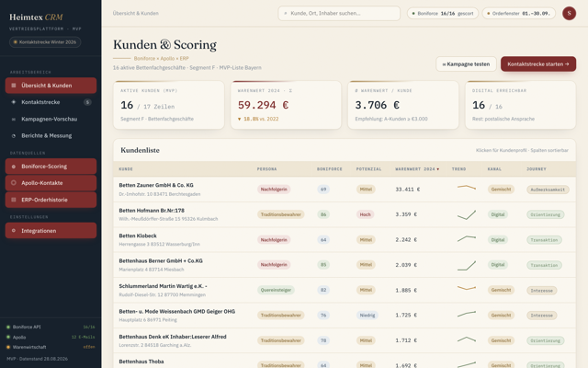
Task: Focus the Kunde, Ort, Inhaber search field
Action: tap(339, 13)
